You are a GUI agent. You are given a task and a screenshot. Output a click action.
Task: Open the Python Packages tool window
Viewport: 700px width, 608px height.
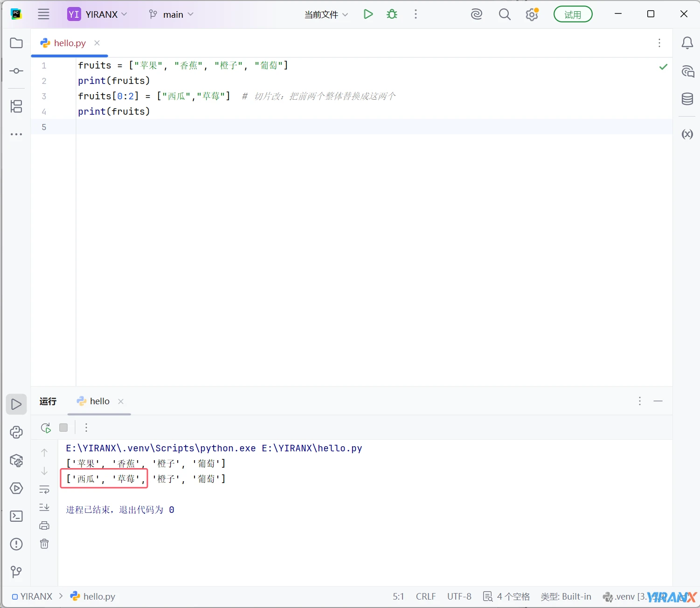pyautogui.click(x=16, y=461)
